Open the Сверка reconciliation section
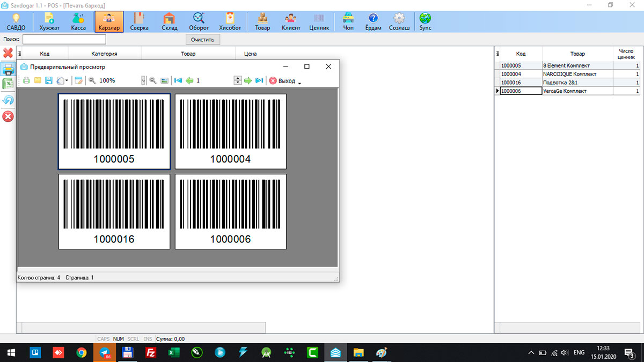The image size is (644, 362). tap(139, 22)
